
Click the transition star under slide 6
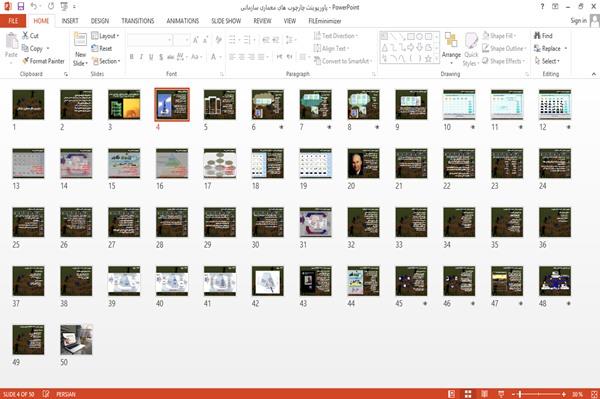(x=281, y=127)
